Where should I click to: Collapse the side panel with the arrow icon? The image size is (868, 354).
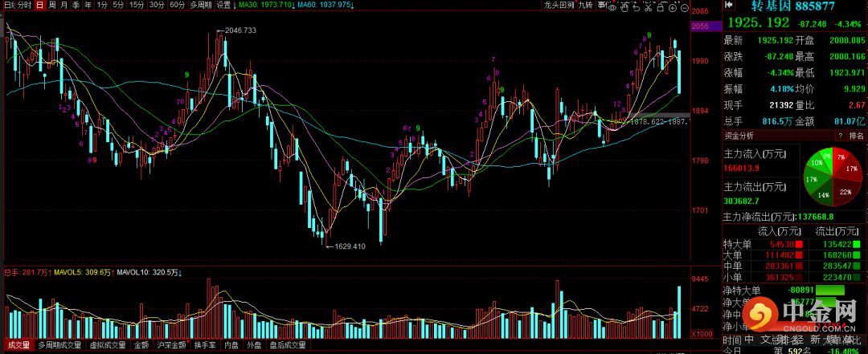pyautogui.click(x=729, y=5)
